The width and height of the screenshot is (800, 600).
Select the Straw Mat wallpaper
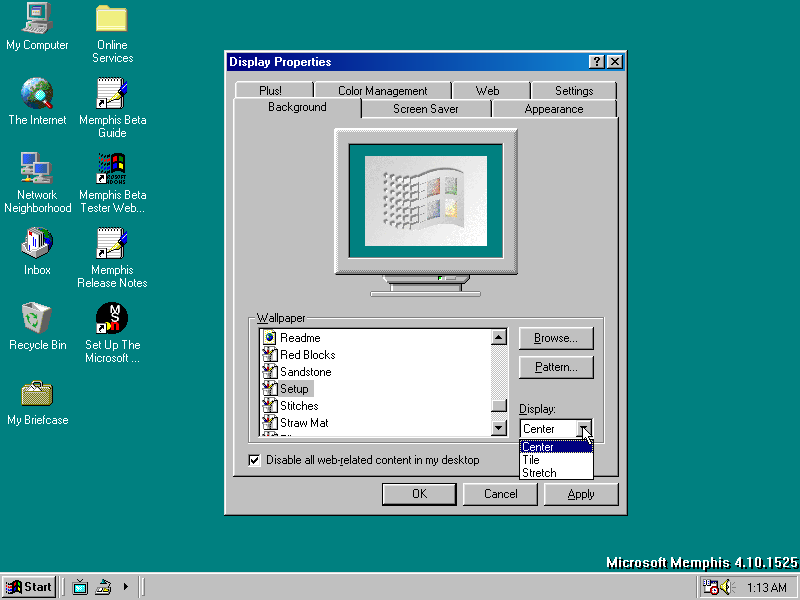tap(375, 423)
